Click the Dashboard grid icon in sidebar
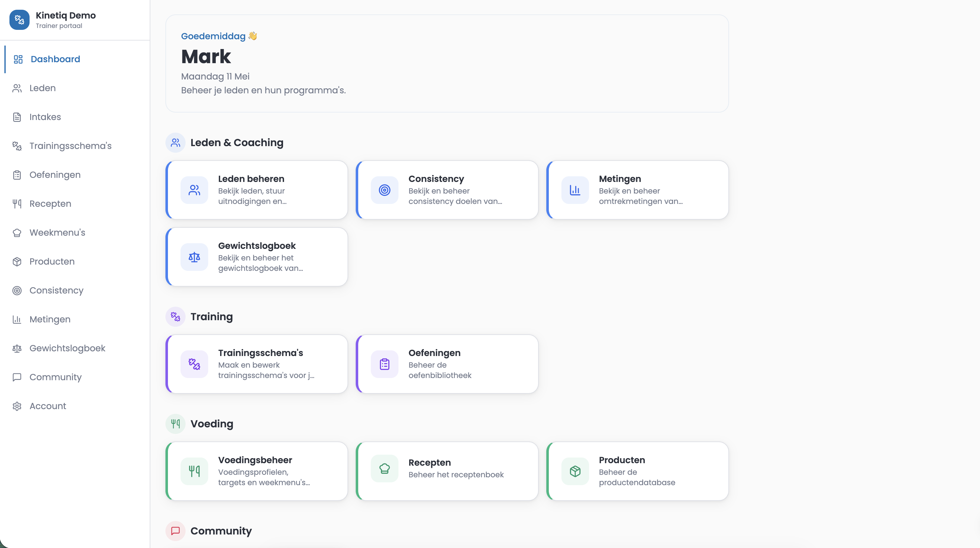Screen dimensions: 980x548 [18, 59]
